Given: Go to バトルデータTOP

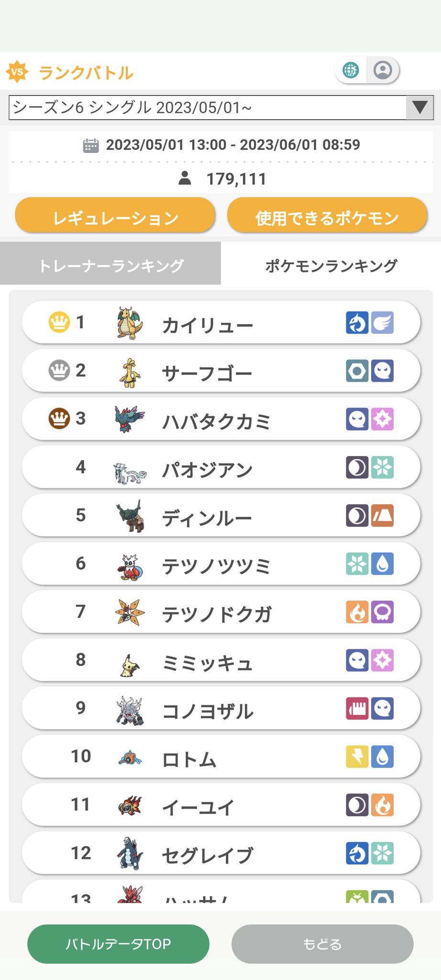Looking at the screenshot, I should 118,944.
